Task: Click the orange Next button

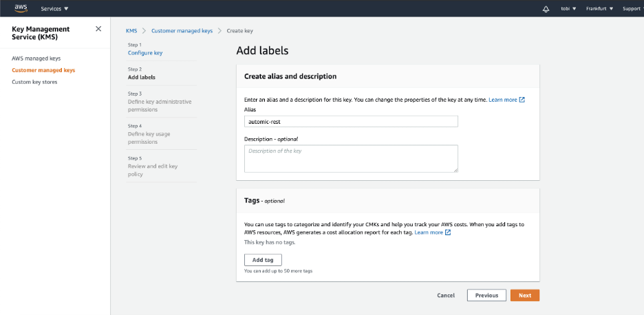Action: (524, 295)
